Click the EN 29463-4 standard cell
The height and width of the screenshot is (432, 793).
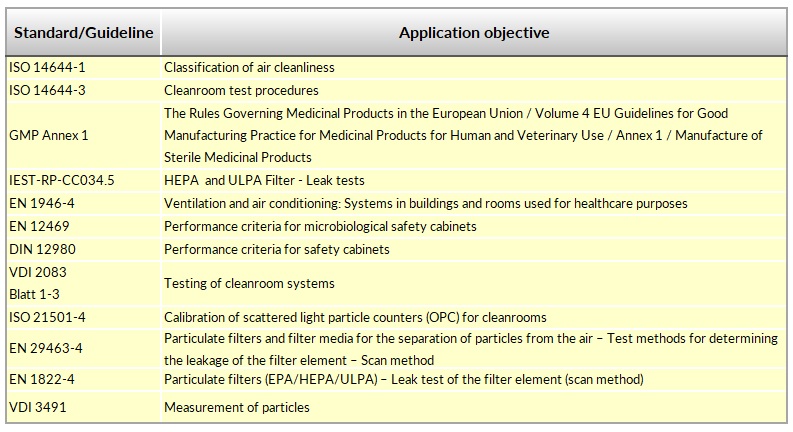click(x=46, y=349)
